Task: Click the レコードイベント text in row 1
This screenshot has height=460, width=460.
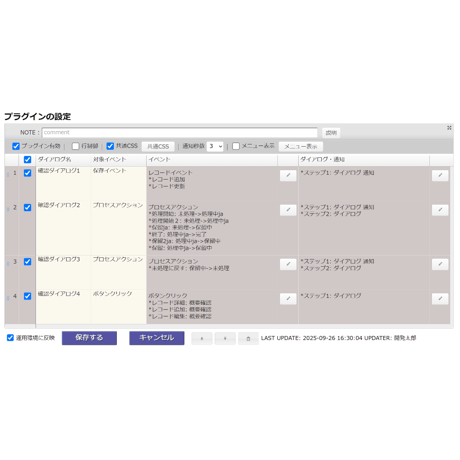Action: tap(170, 173)
